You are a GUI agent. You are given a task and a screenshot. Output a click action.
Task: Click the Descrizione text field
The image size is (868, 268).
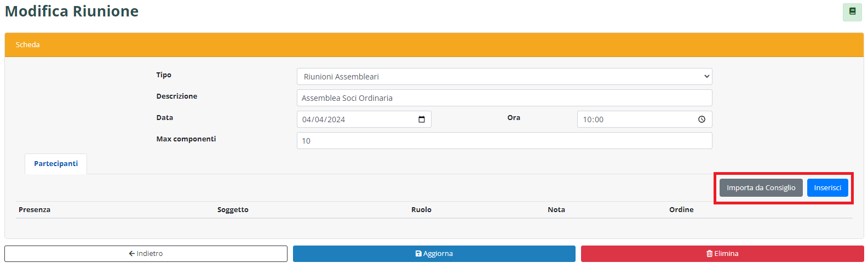(x=504, y=98)
